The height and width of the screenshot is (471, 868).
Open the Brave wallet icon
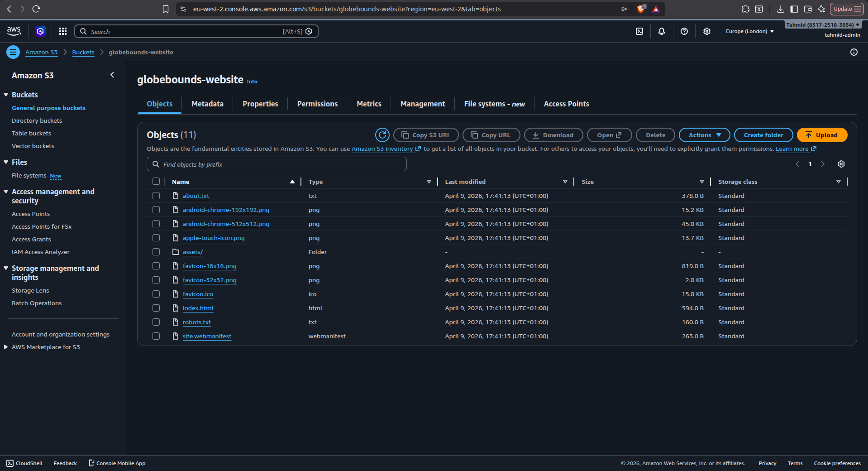[x=808, y=9]
